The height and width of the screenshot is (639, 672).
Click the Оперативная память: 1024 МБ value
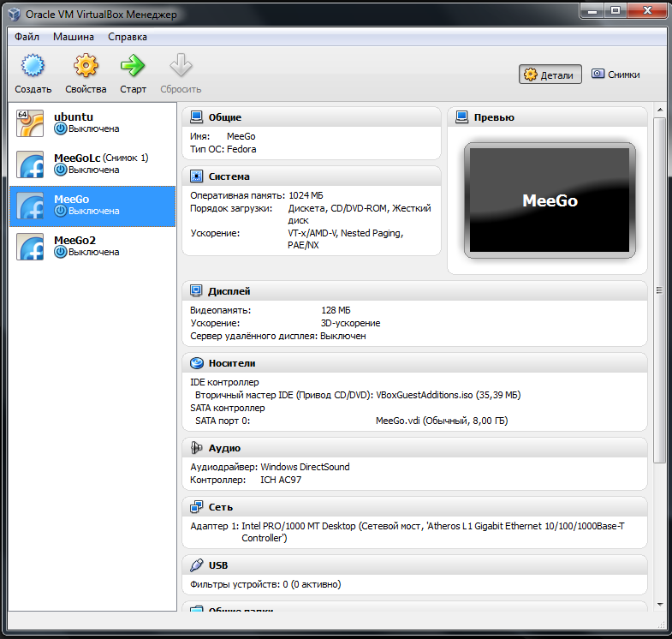click(x=306, y=195)
